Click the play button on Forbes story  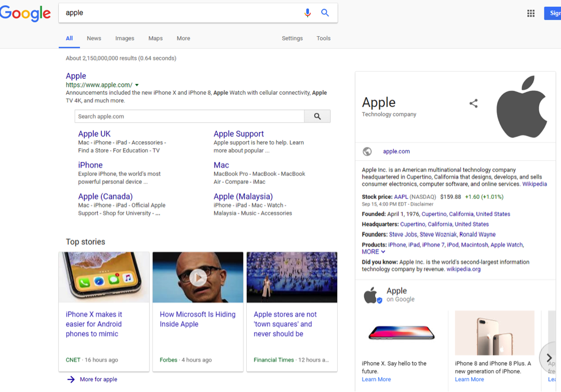pyautogui.click(x=198, y=278)
